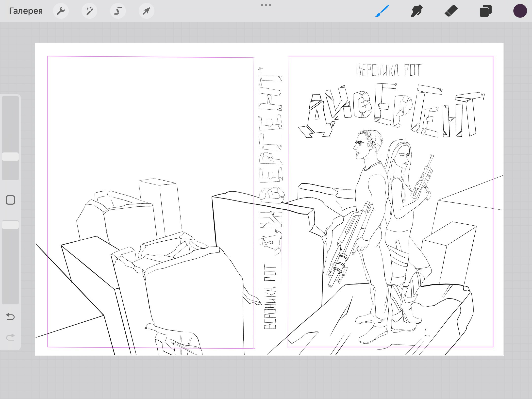Open the dark purple color picker
Image resolution: width=532 pixels, height=399 pixels.
(520, 11)
